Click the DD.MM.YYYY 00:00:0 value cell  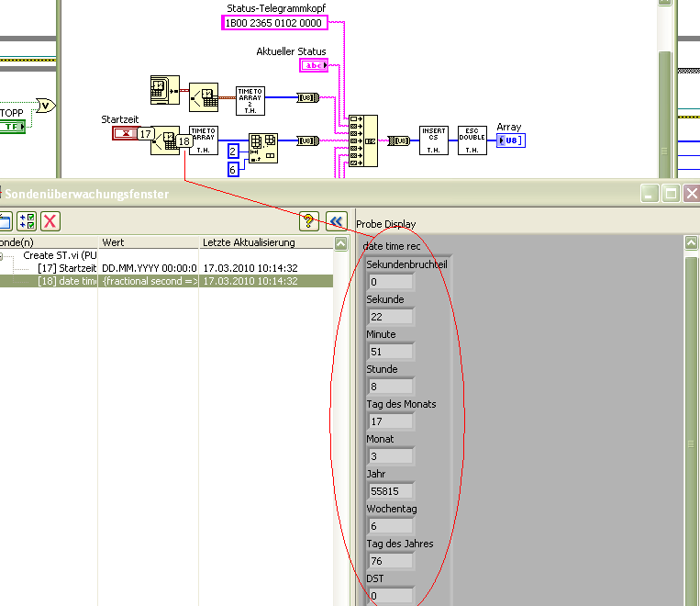tap(150, 268)
